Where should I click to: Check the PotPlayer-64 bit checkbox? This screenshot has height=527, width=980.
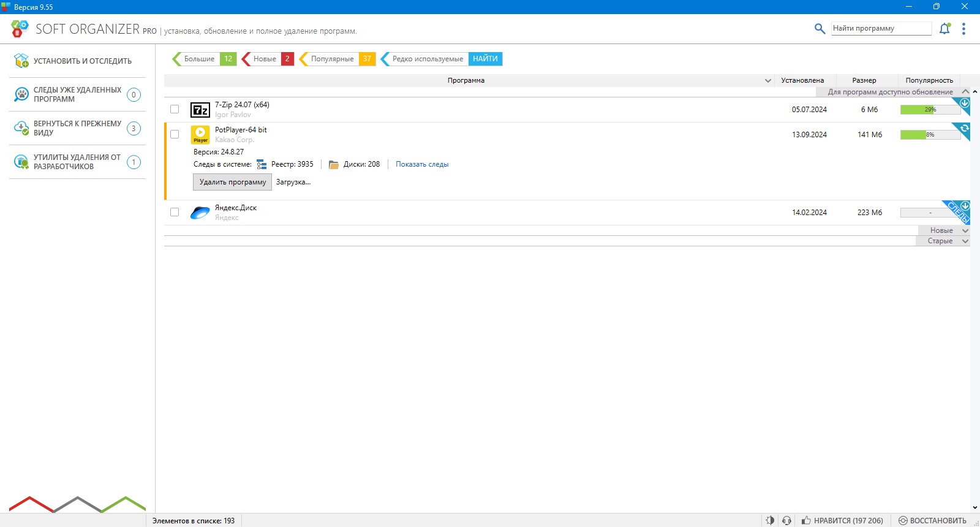[x=175, y=134]
